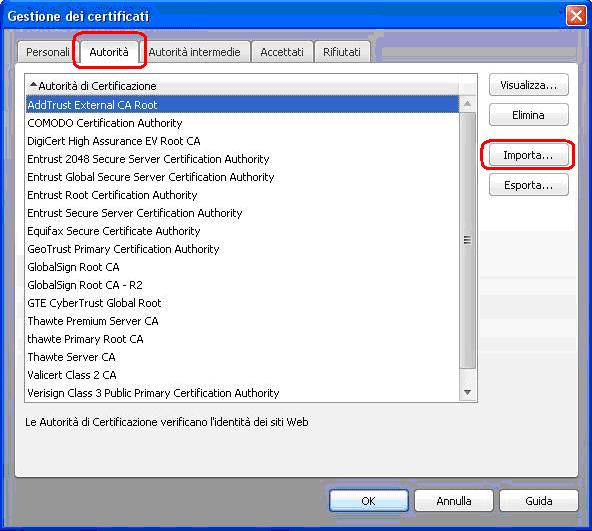Open help with the Guida button
Image resolution: width=592 pixels, height=531 pixels.
[539, 501]
